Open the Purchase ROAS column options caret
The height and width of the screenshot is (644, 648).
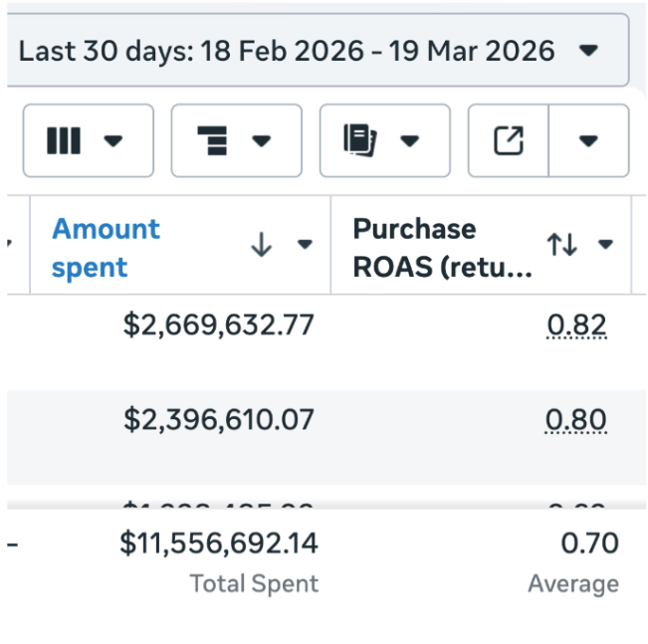tap(605, 245)
